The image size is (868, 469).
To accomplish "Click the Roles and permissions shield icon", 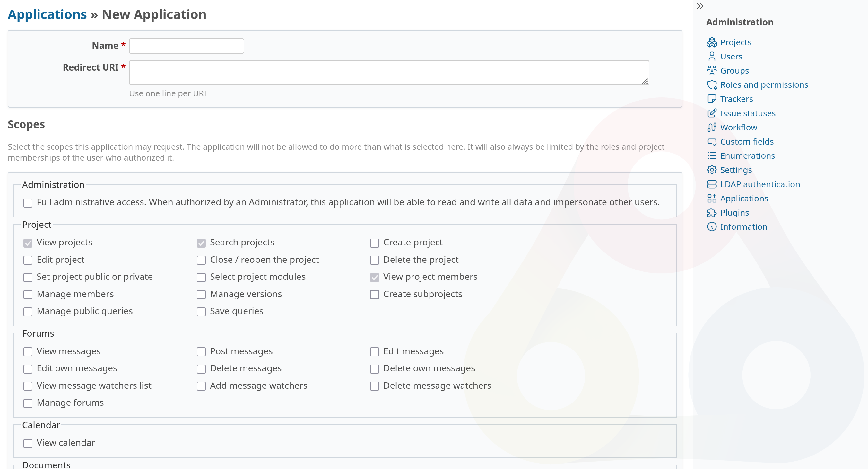I will point(712,85).
